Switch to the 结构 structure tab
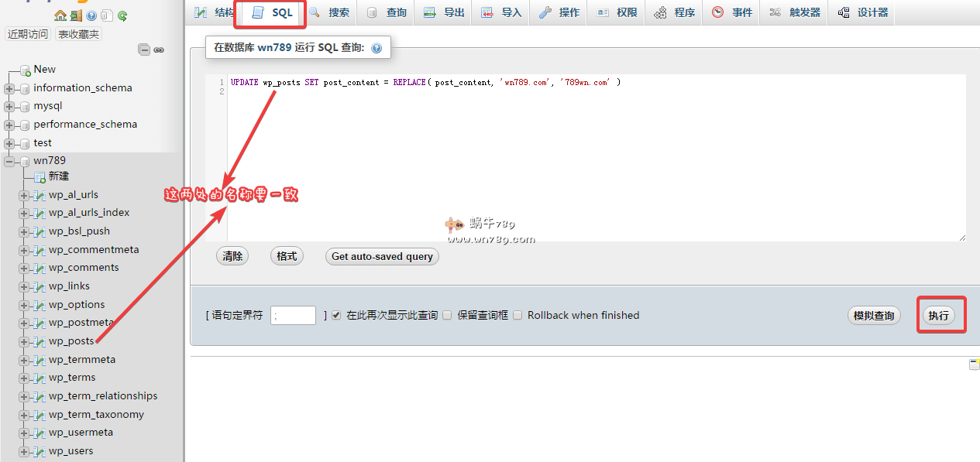This screenshot has width=980, height=462. coord(217,12)
